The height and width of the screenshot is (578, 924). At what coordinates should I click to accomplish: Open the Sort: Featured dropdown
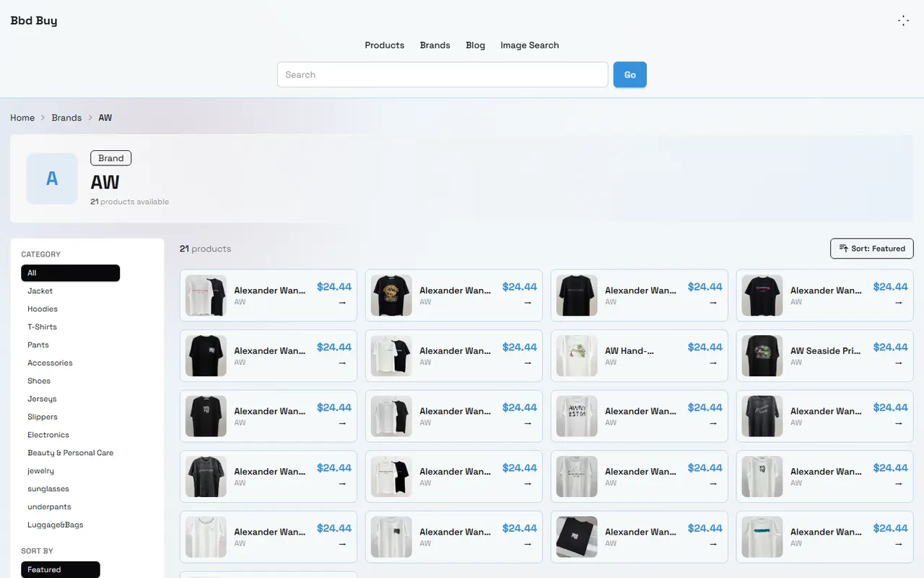point(872,249)
